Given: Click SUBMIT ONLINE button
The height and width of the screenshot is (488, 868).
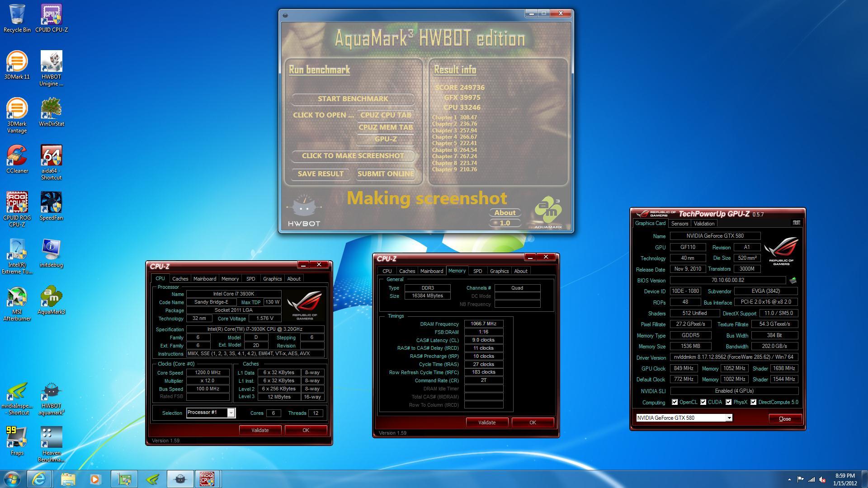Looking at the screenshot, I should [386, 174].
